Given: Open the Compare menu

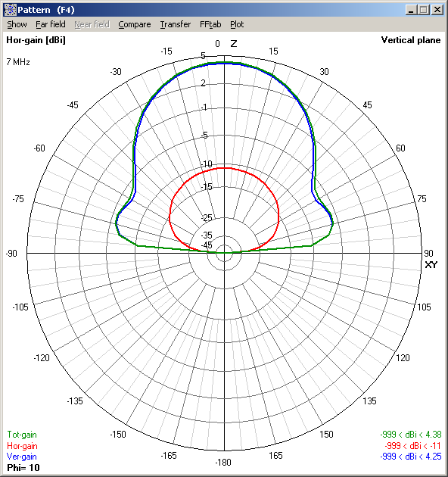Looking at the screenshot, I should tap(135, 24).
